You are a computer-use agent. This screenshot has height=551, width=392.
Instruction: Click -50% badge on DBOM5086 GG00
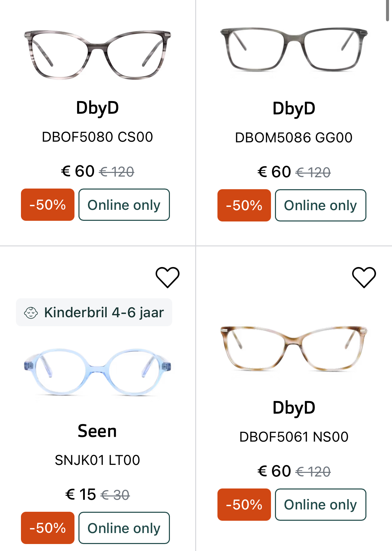(244, 206)
